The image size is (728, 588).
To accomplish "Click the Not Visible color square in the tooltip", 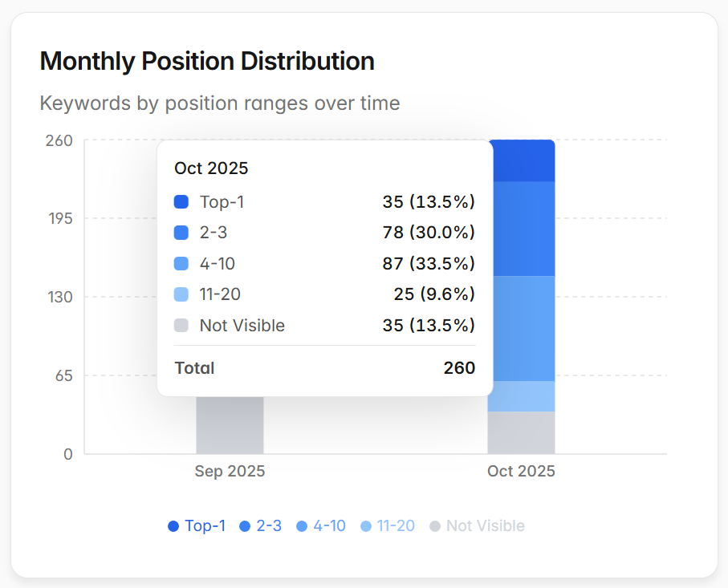I will (x=183, y=326).
